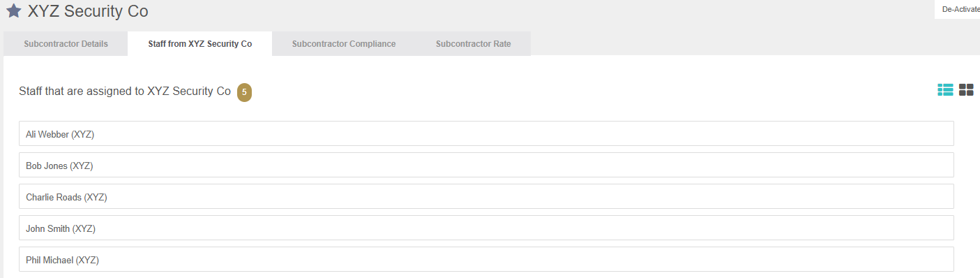Click empty tab strip right of Subcontractor Rate
Screen dimensions: 980x278
[x=753, y=43]
